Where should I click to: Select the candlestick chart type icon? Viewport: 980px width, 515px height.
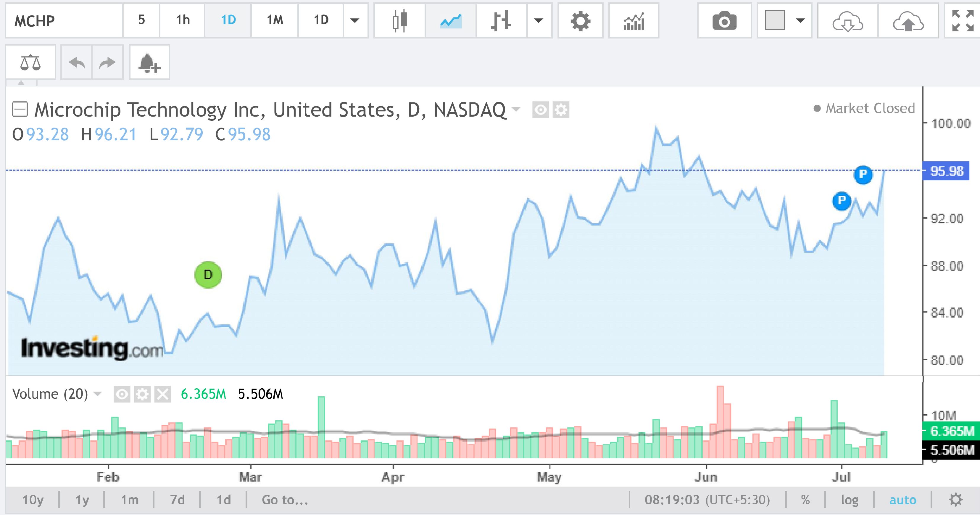coord(399,20)
